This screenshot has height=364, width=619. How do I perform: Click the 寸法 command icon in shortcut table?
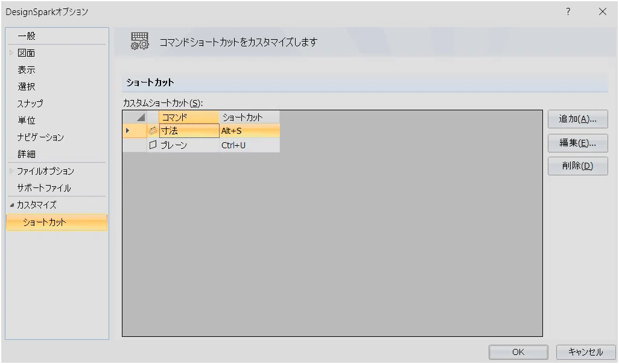tap(153, 131)
